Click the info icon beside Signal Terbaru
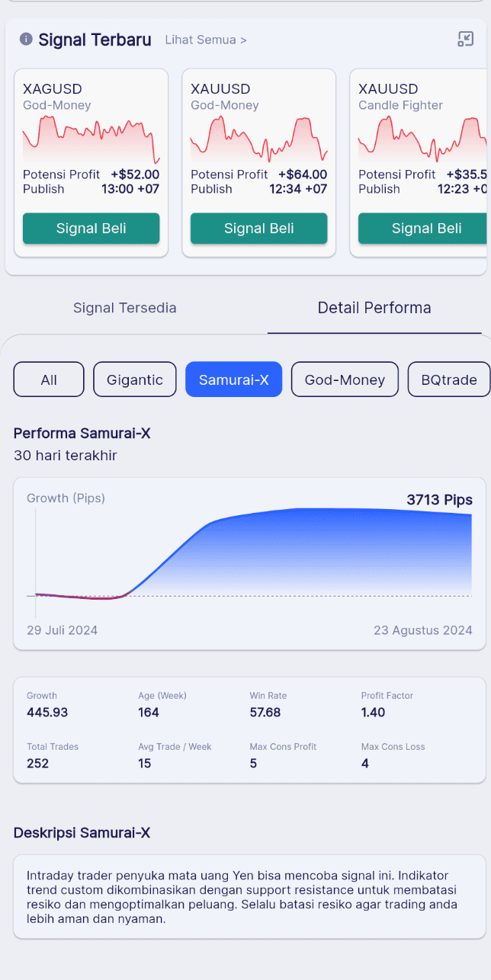 (x=26, y=40)
